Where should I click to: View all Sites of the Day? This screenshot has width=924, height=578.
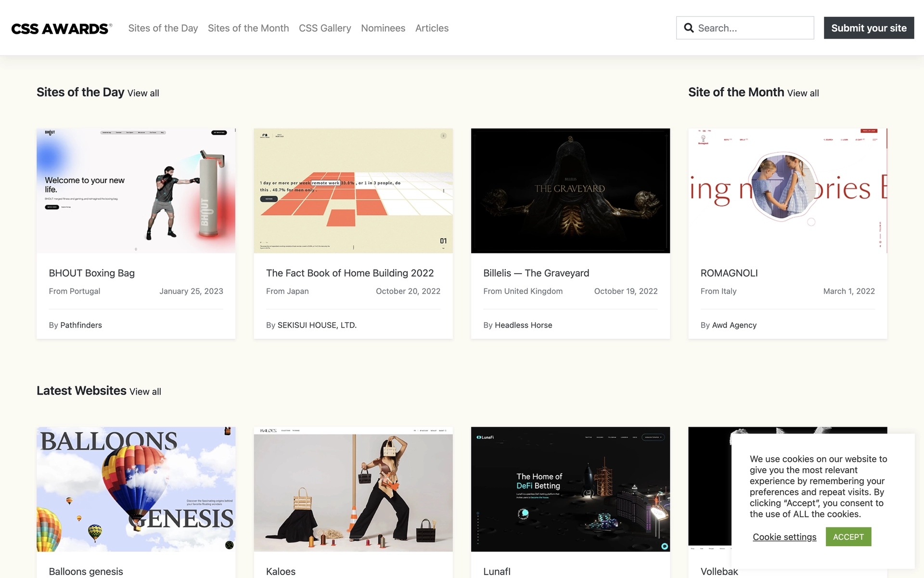pyautogui.click(x=143, y=93)
